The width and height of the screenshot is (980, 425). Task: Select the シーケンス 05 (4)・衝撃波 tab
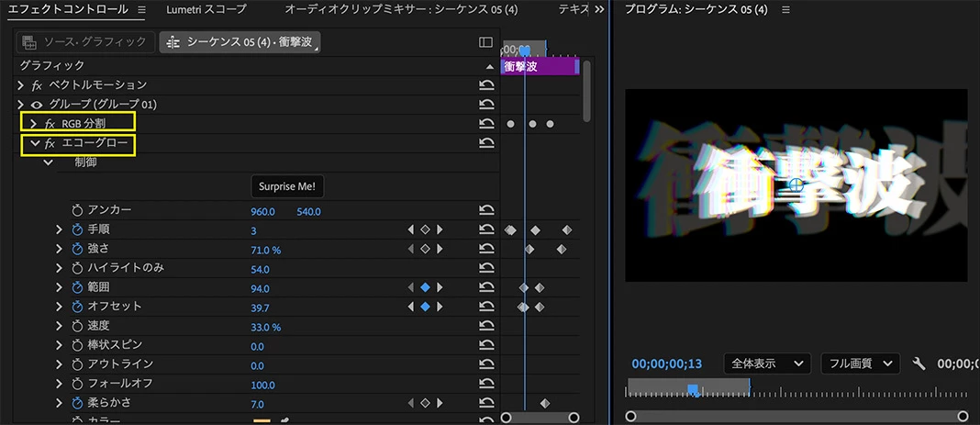click(240, 42)
